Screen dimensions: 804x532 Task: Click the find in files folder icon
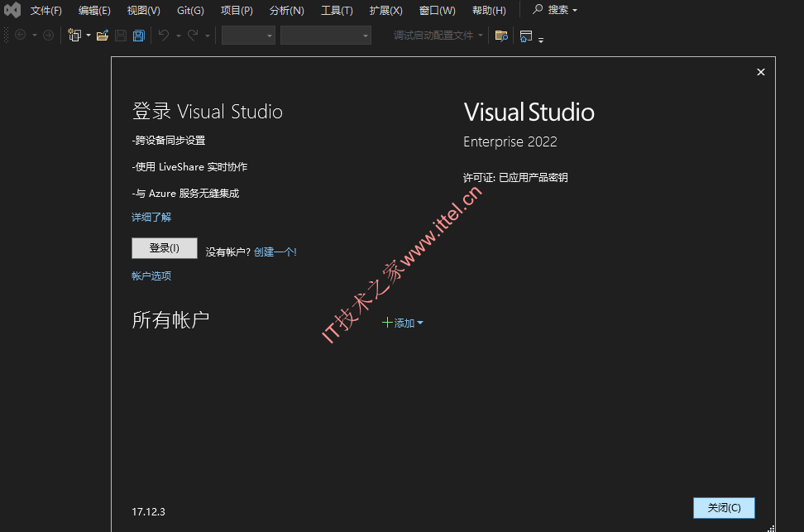point(501,36)
